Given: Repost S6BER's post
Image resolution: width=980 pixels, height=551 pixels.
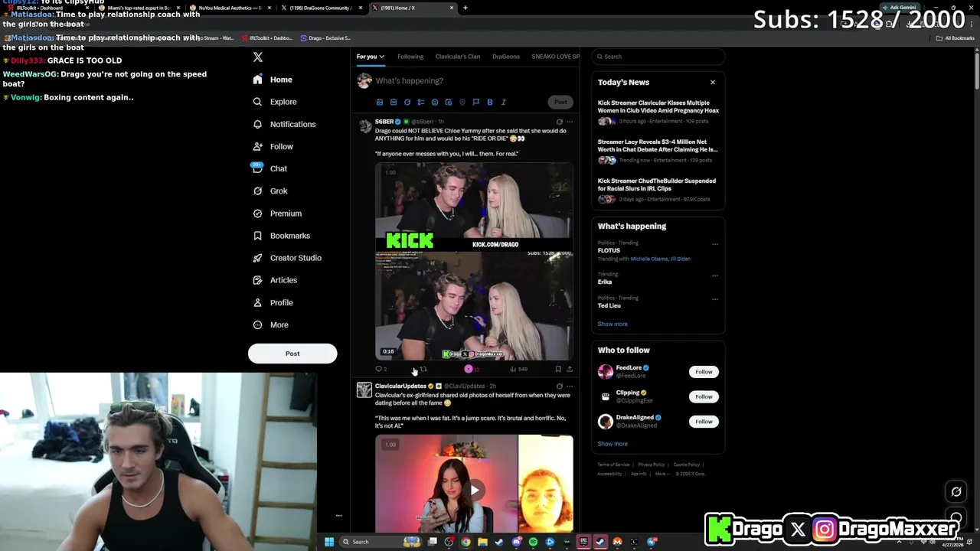Looking at the screenshot, I should pyautogui.click(x=423, y=369).
